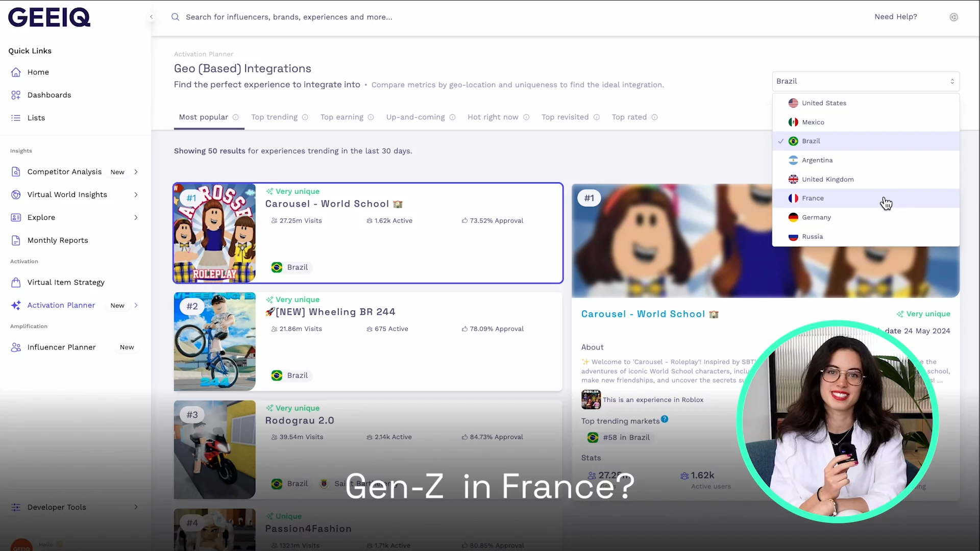Viewport: 980px width, 551px height.
Task: Click the Influencer Planner people icon
Action: pyautogui.click(x=16, y=347)
